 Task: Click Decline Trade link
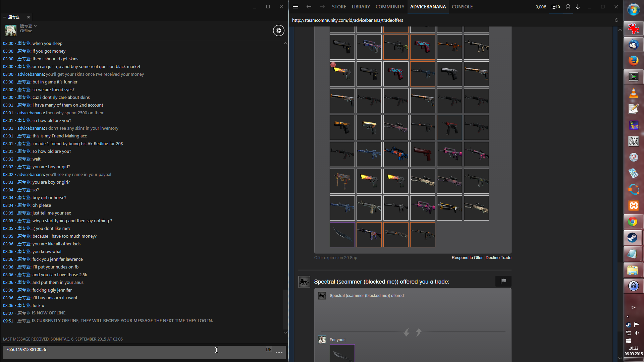tap(498, 258)
